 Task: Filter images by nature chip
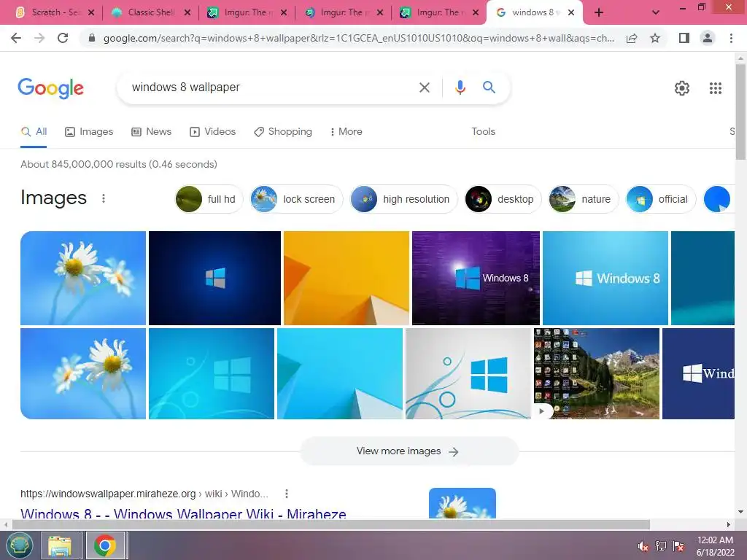(x=583, y=199)
